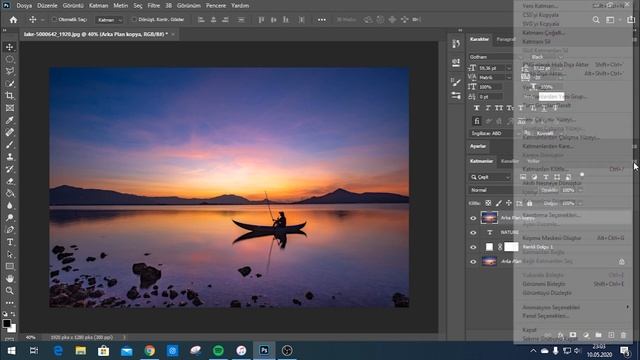
Task: Click the fi standard ligatures button
Action: (x=476, y=121)
